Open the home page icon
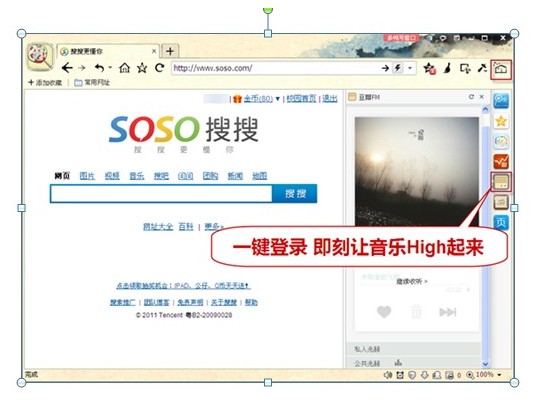This screenshot has width=542, height=404. [x=124, y=68]
